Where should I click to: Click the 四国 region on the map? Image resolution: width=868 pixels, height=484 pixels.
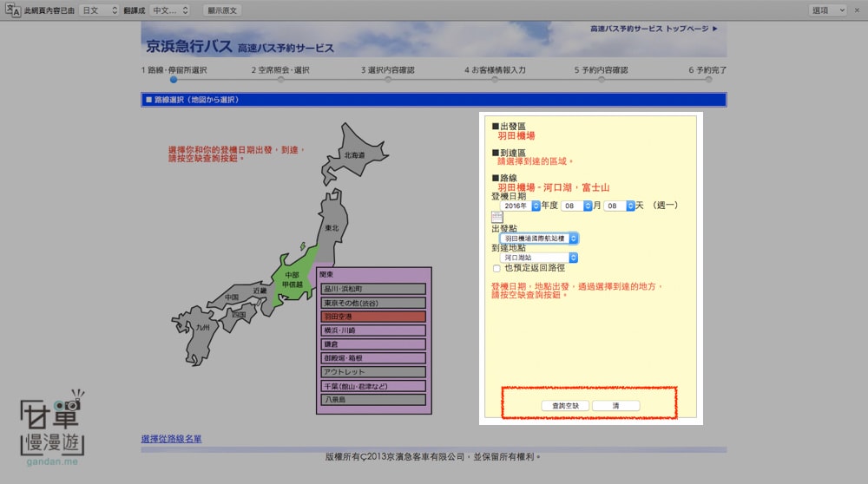tap(238, 315)
